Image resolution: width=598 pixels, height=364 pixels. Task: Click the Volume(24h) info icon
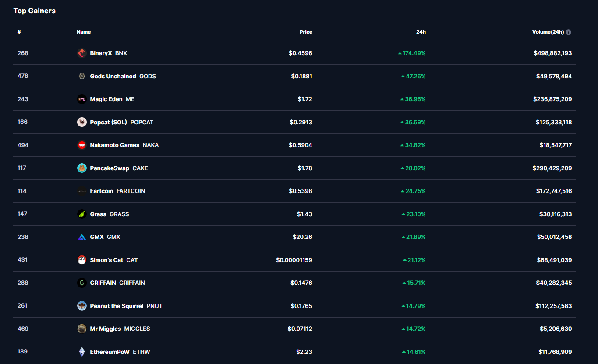pos(568,32)
